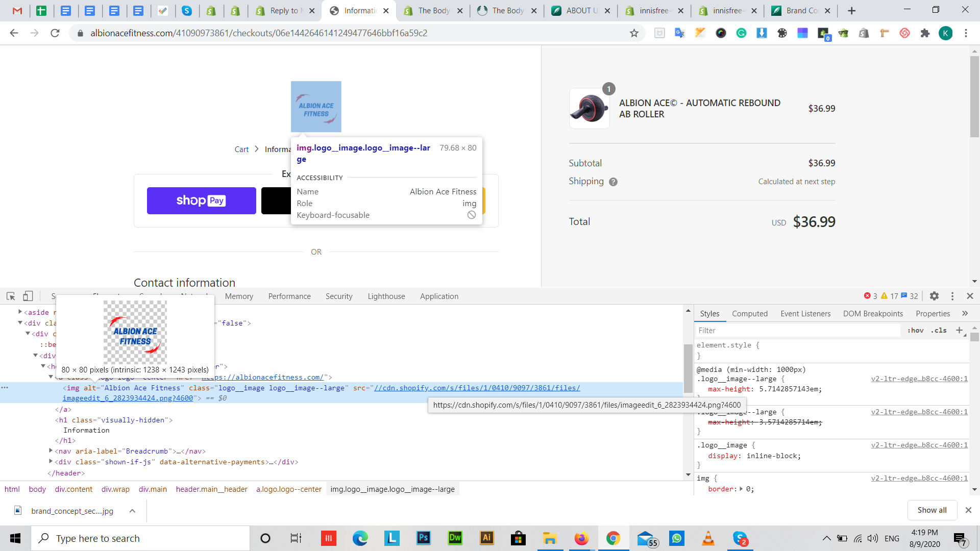Open DevTools settings gear
980x551 pixels.
[934, 296]
